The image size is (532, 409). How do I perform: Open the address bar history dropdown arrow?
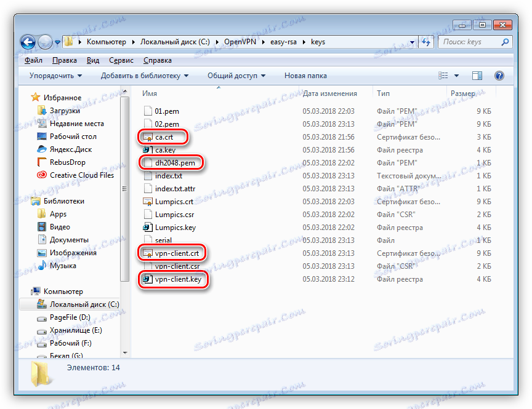412,42
